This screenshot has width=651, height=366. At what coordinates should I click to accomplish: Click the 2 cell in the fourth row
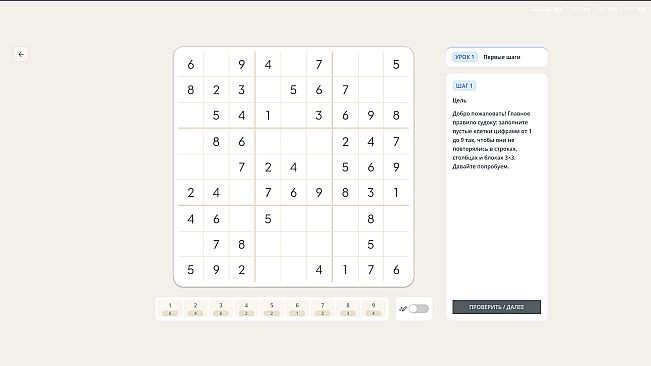tap(345, 142)
